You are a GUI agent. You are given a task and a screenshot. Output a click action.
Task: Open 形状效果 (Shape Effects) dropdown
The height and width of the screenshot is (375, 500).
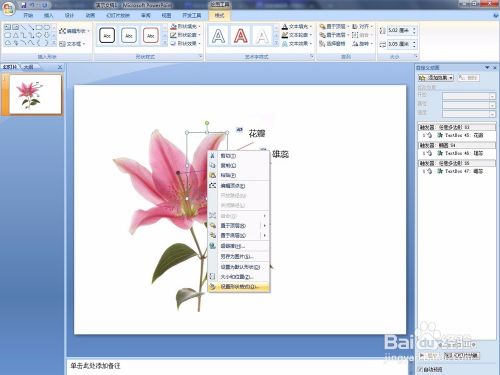(185, 44)
